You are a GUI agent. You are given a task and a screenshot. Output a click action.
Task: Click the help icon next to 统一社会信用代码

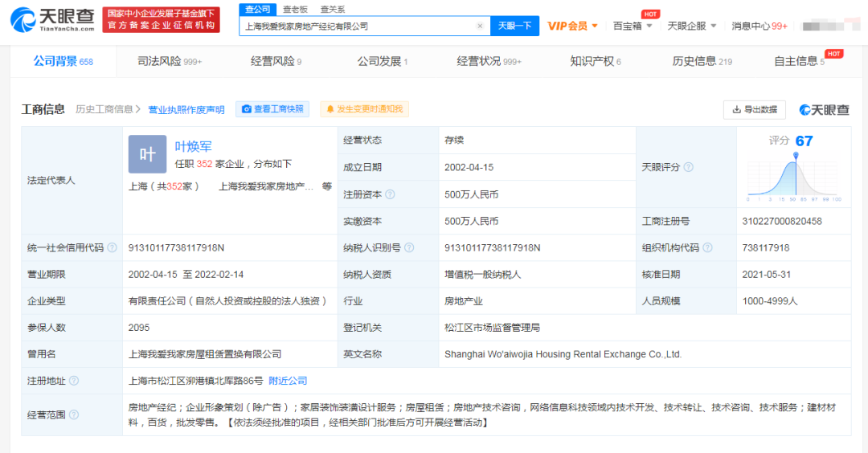click(113, 247)
